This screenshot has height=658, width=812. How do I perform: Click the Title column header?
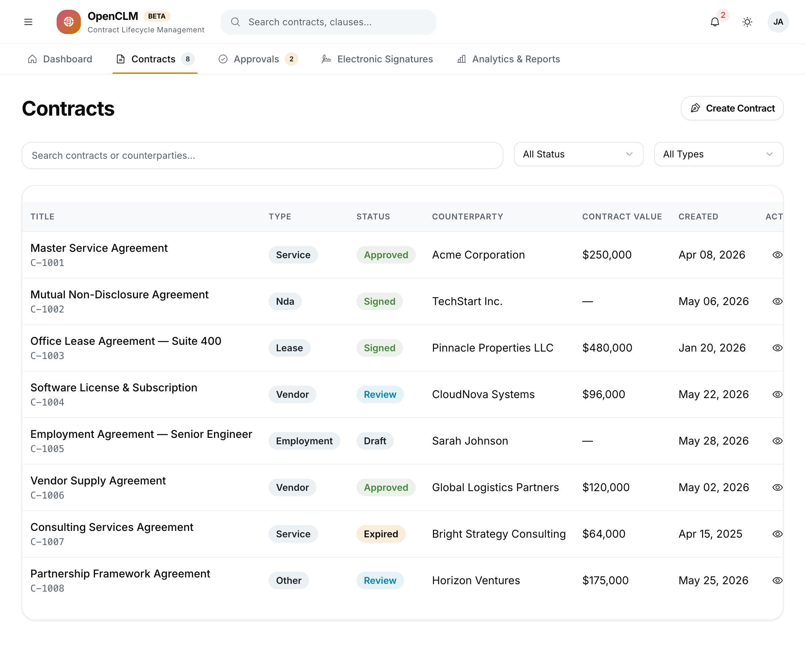point(42,217)
